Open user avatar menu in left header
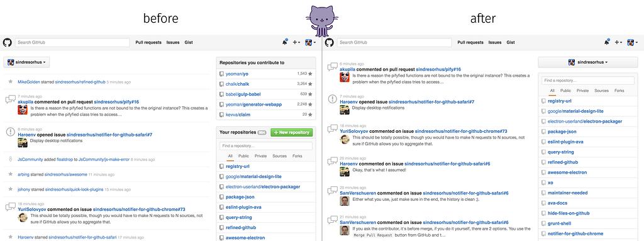 click(310, 42)
